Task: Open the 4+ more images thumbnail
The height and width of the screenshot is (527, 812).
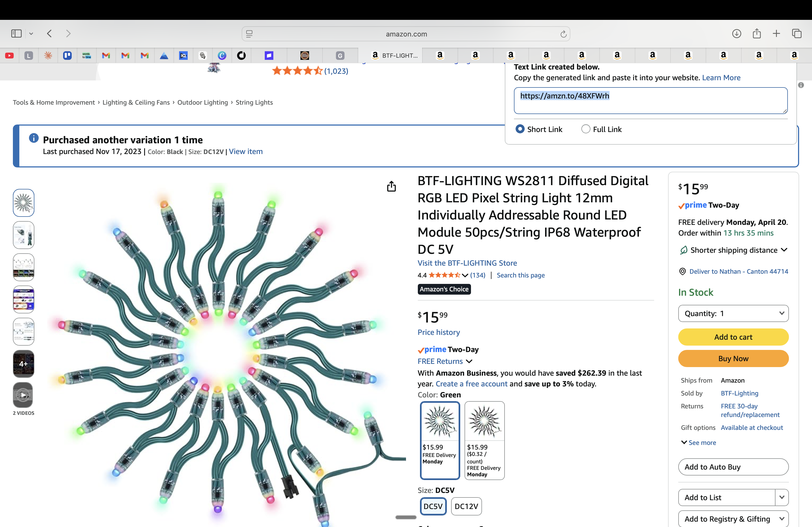Action: point(24,364)
